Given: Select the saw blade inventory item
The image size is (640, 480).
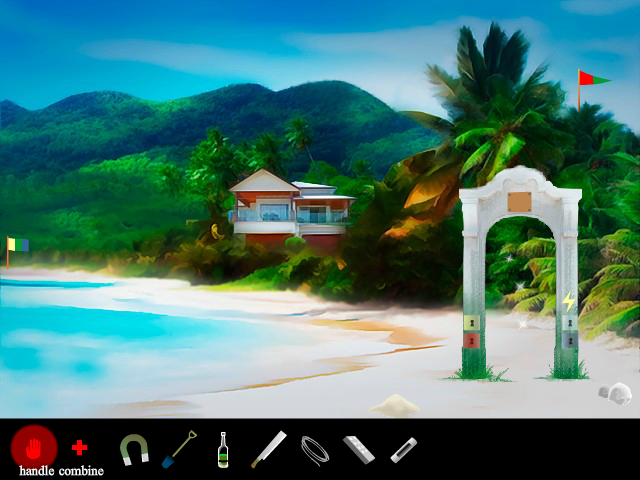Looking at the screenshot, I should (269, 449).
